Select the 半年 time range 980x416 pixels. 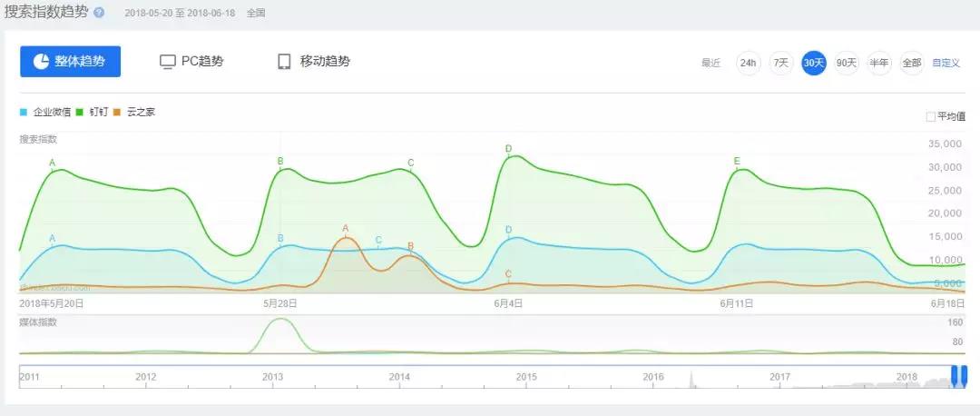[x=878, y=63]
